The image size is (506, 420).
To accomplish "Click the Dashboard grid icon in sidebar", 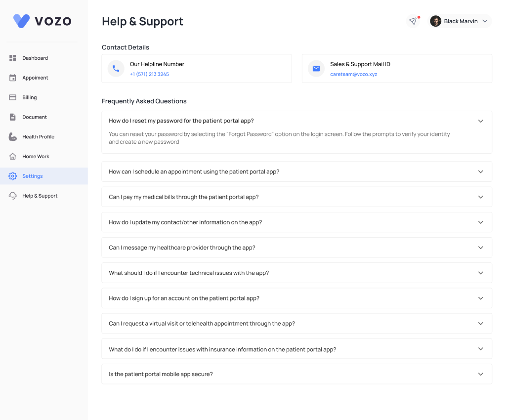I will 13,58.
